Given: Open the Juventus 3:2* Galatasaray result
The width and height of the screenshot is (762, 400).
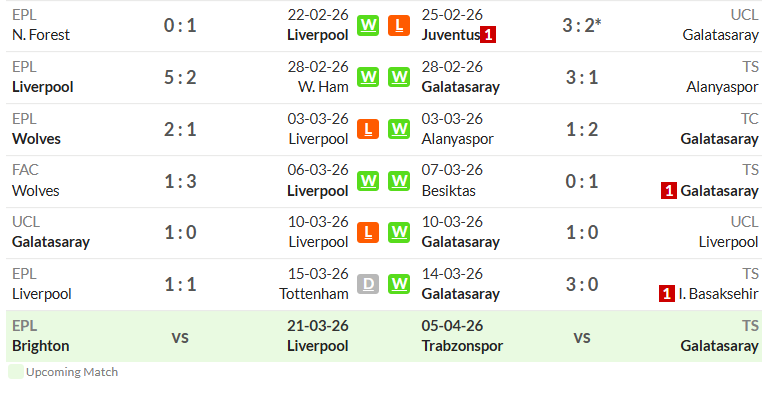Looking at the screenshot, I should (x=582, y=25).
